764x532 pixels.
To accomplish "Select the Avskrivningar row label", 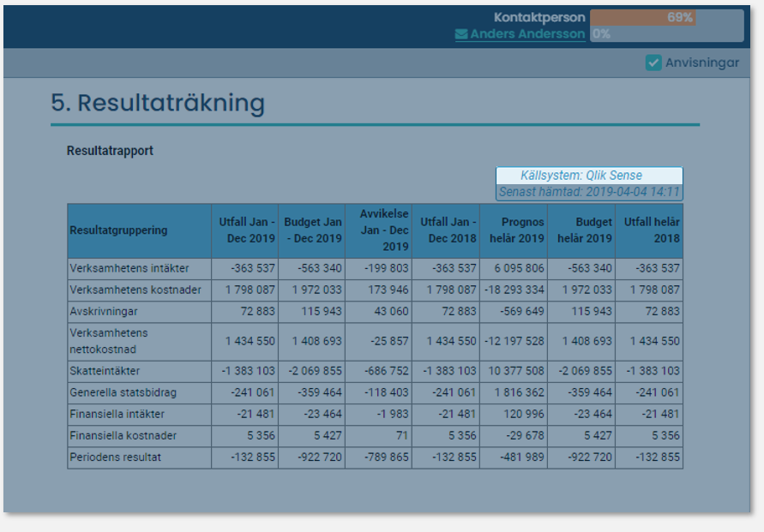I will pos(103,312).
